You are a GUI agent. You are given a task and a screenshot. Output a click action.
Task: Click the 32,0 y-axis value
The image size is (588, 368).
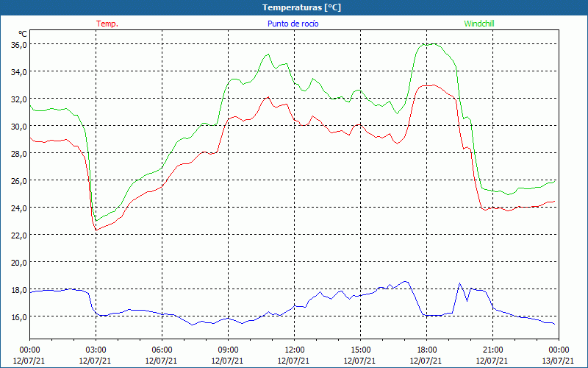19,99
